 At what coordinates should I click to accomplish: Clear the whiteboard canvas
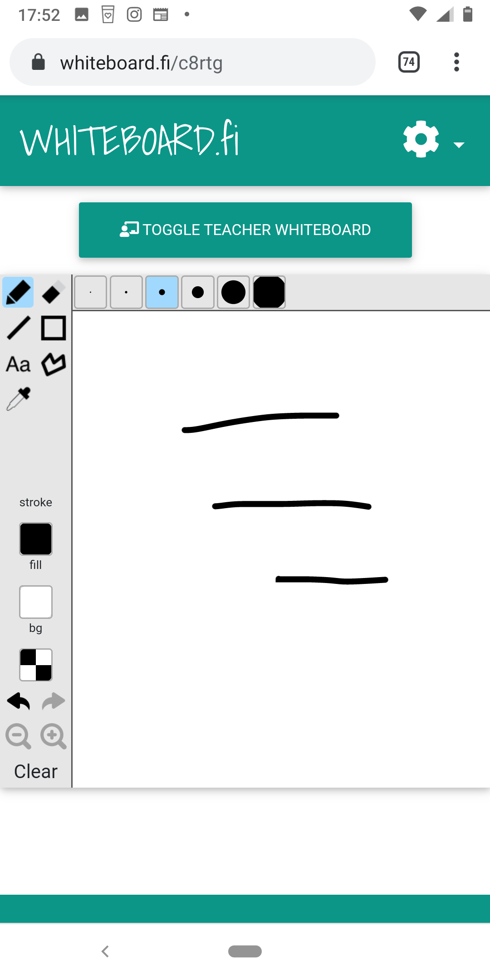[36, 771]
